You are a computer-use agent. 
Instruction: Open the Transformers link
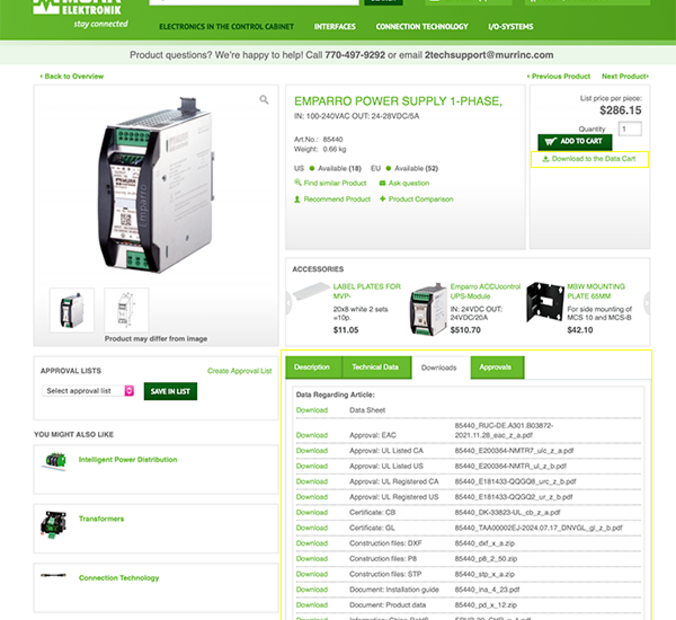point(101,519)
